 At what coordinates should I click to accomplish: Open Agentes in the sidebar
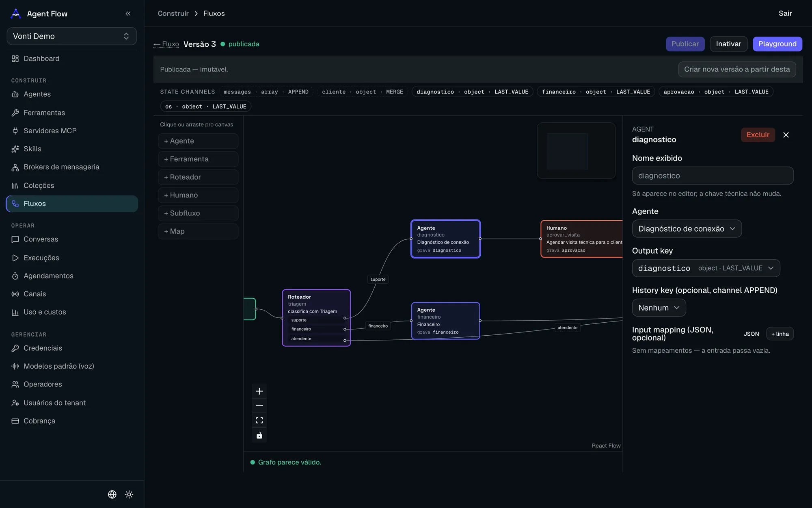[72, 94]
